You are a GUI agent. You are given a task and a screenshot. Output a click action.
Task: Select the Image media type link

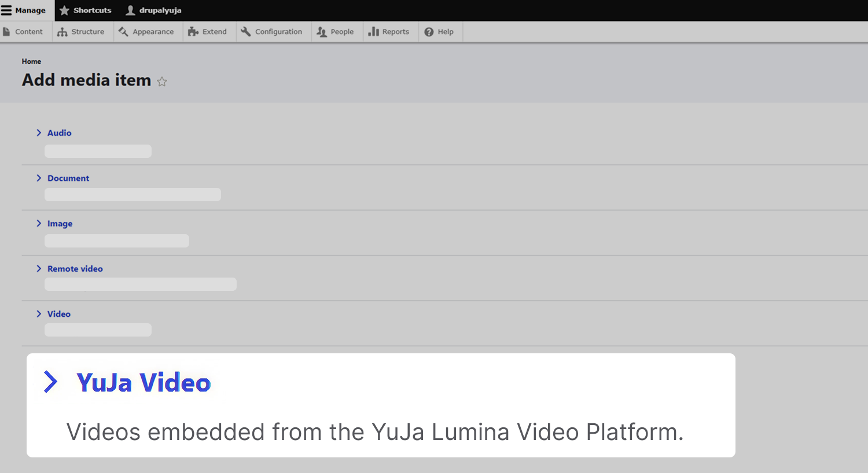click(x=60, y=224)
